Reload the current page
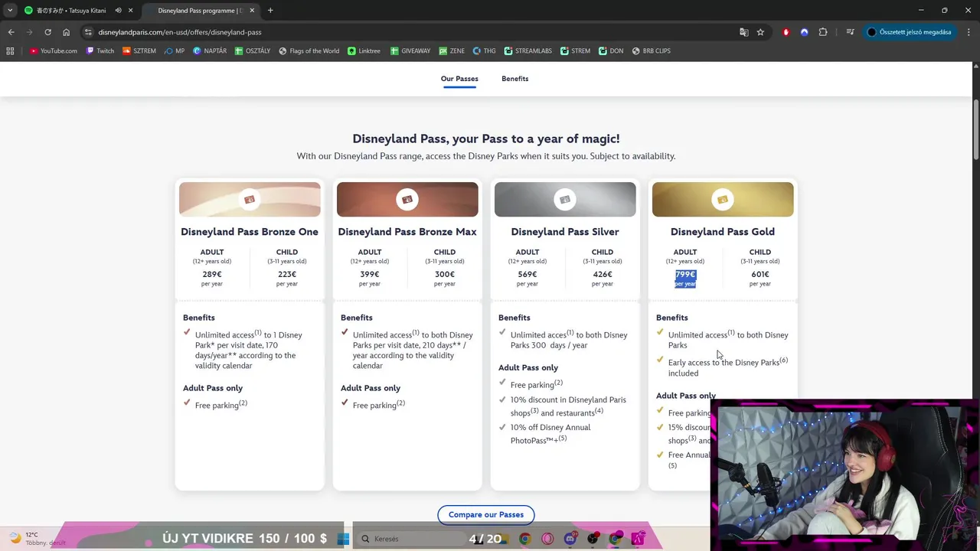Image resolution: width=980 pixels, height=551 pixels. (47, 32)
